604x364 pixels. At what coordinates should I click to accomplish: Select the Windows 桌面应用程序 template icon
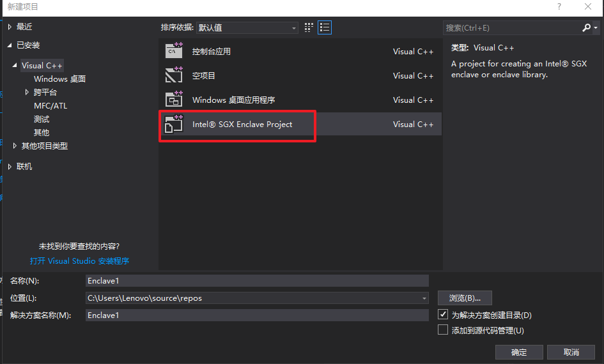174,99
